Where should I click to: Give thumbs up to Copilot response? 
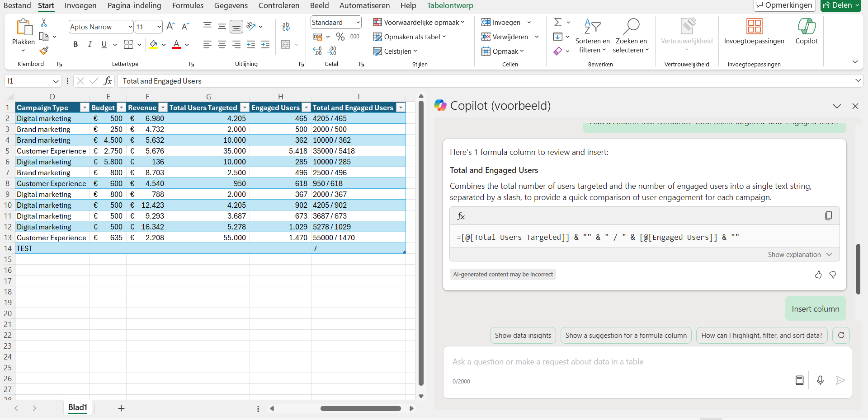point(818,275)
